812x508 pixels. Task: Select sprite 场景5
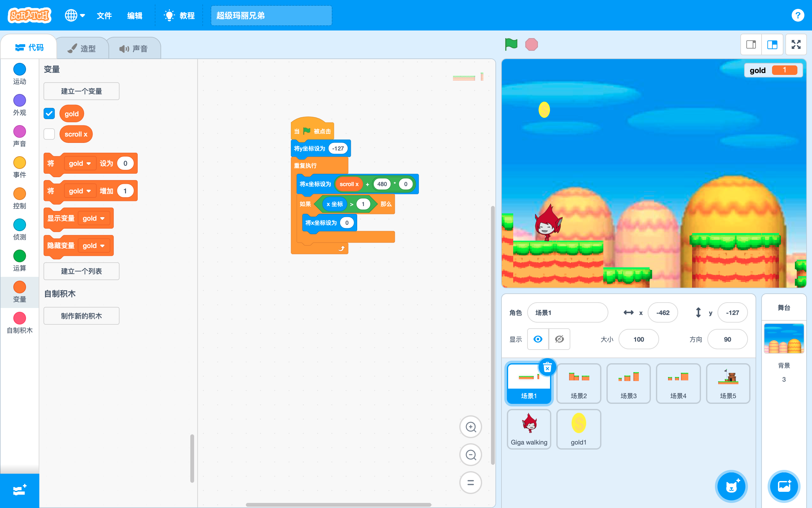click(728, 384)
